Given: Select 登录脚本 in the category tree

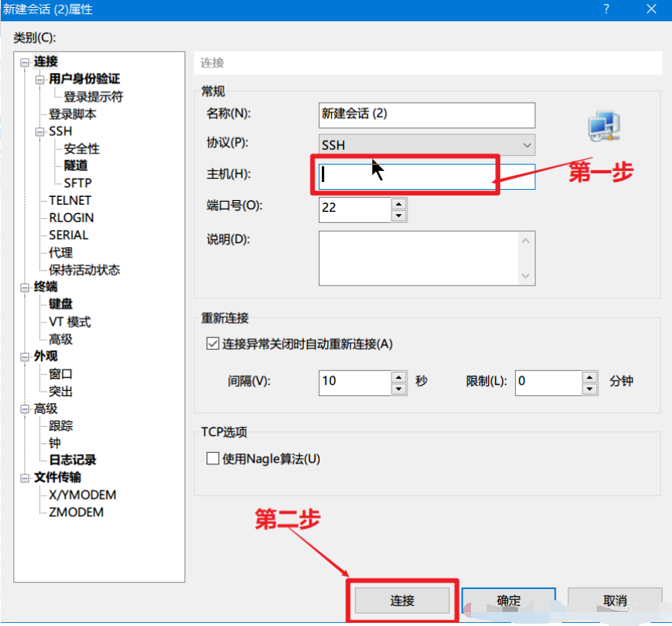Looking at the screenshot, I should (x=72, y=114).
